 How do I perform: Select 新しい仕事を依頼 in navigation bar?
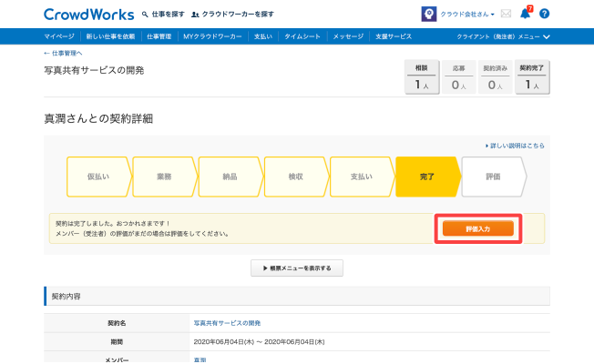(110, 35)
